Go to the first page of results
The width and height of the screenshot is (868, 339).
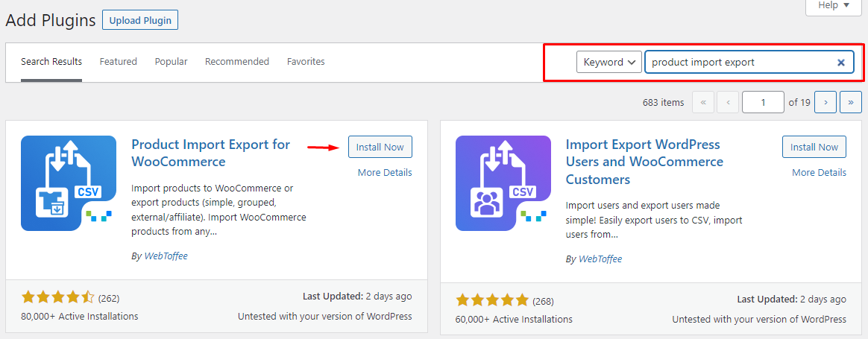pos(703,102)
